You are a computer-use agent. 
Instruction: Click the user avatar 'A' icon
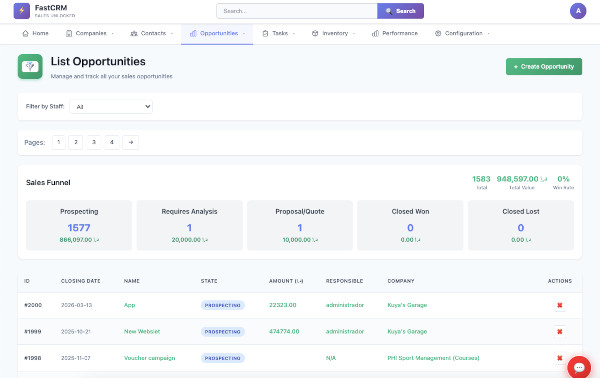578,11
